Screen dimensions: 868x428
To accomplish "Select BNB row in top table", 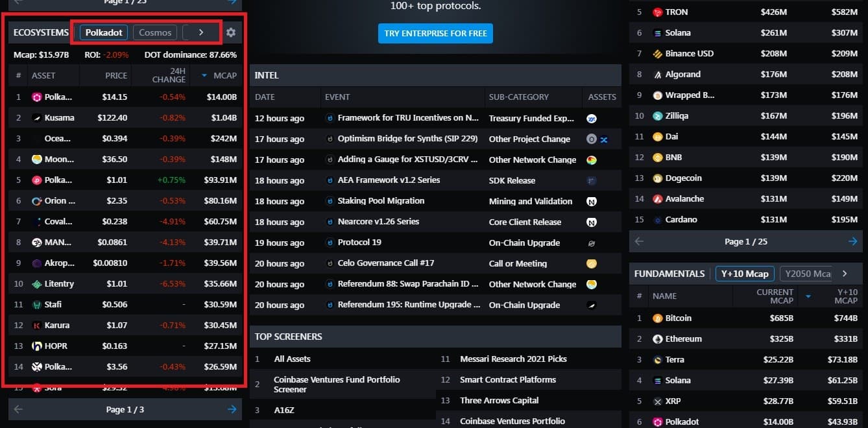I will (x=746, y=158).
